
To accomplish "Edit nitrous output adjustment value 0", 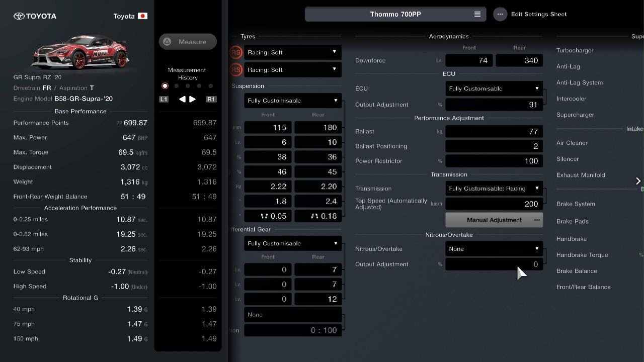I will (x=494, y=264).
